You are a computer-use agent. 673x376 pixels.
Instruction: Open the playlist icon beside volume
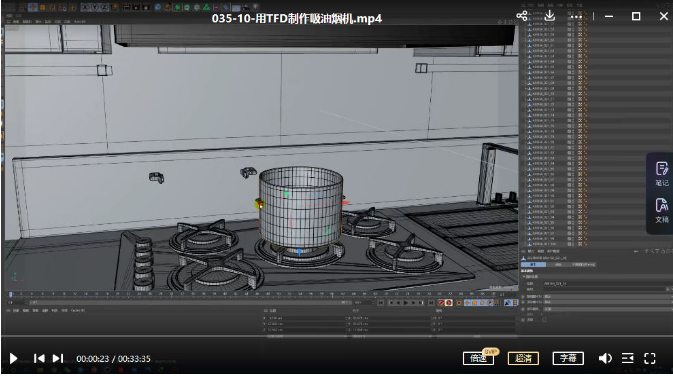click(628, 358)
